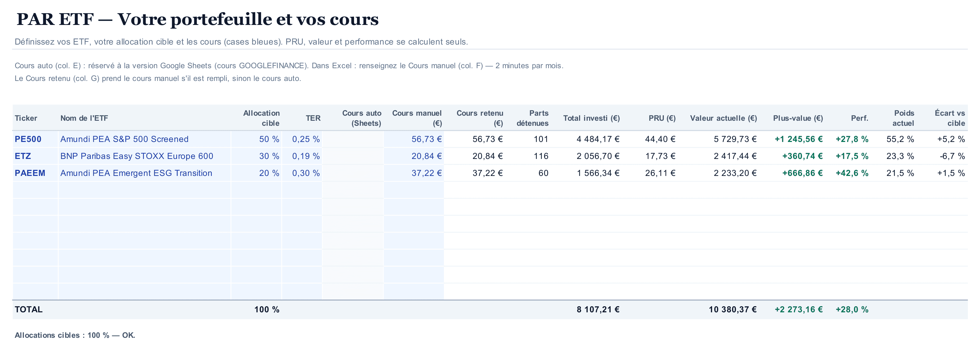Viewport: 980px width, 350px height.
Task: Click the 44,40 € PRU value
Action: 660,139
